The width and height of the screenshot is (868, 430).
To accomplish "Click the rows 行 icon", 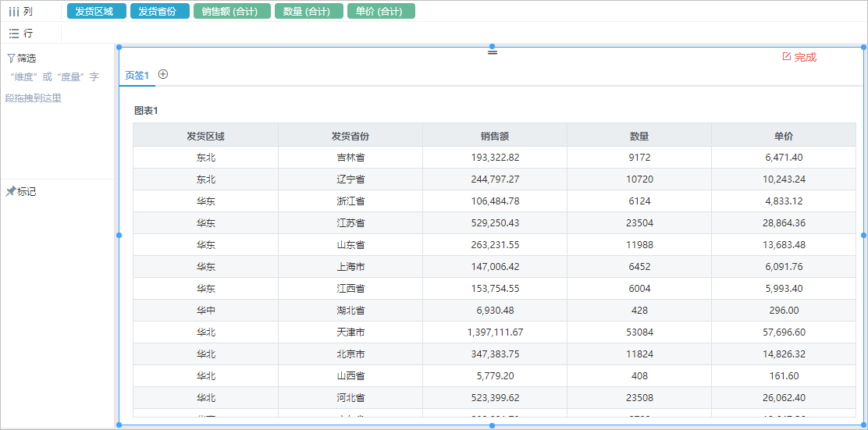I will (x=14, y=34).
